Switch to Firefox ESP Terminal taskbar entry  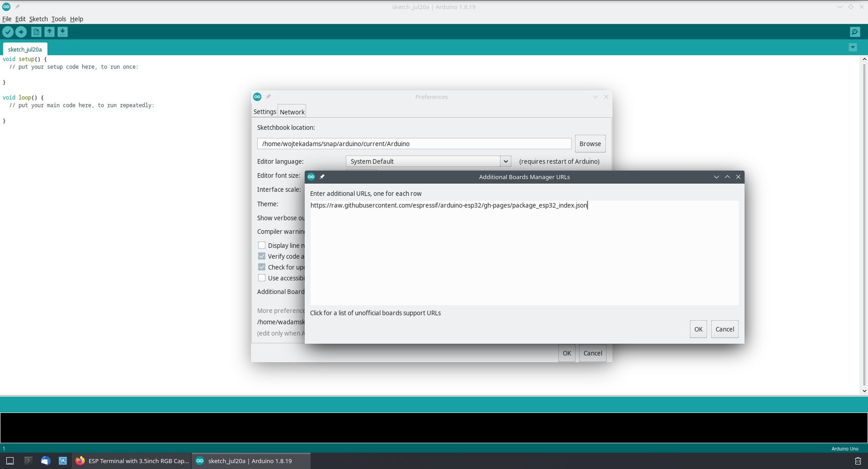(x=132, y=460)
